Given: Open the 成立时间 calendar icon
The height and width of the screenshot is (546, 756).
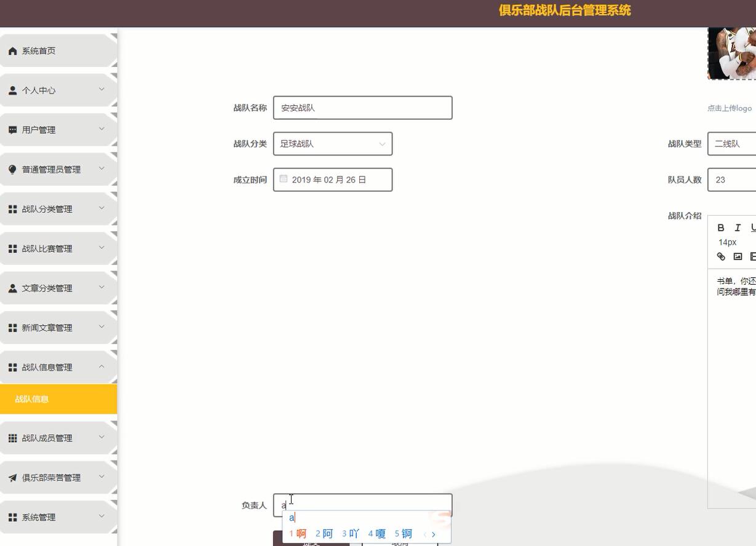Looking at the screenshot, I should pos(284,178).
